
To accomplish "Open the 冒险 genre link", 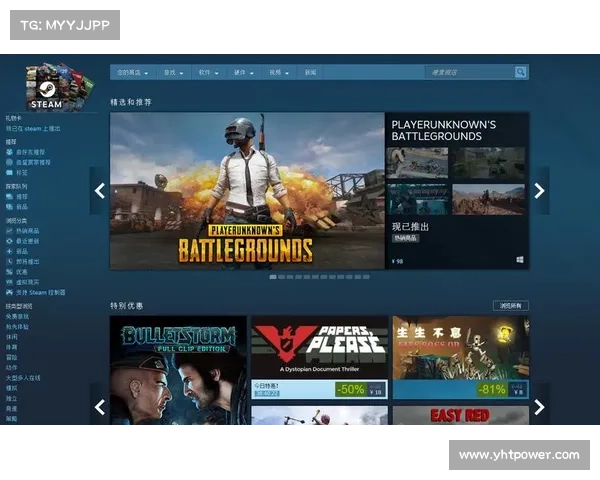I will (11, 358).
